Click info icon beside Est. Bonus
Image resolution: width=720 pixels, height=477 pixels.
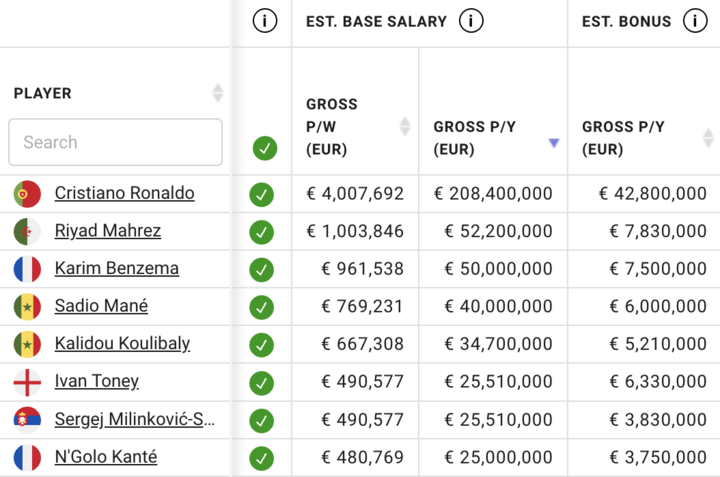coord(694,21)
